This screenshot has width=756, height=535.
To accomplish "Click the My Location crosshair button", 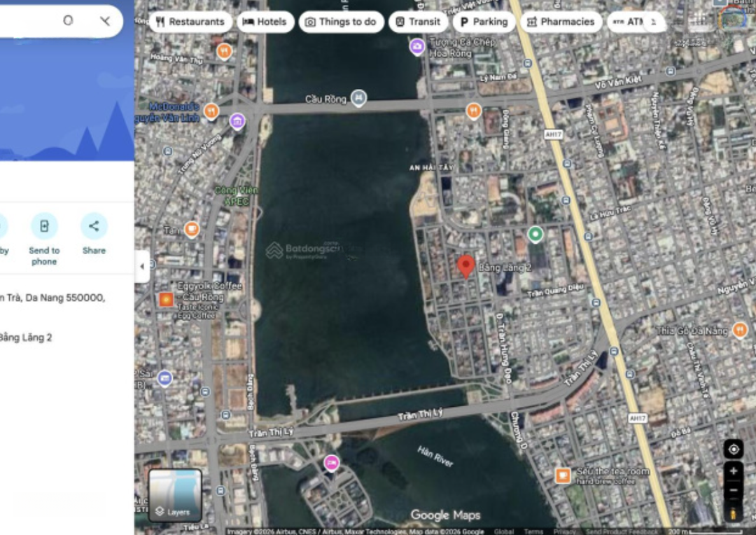I will point(733,449).
